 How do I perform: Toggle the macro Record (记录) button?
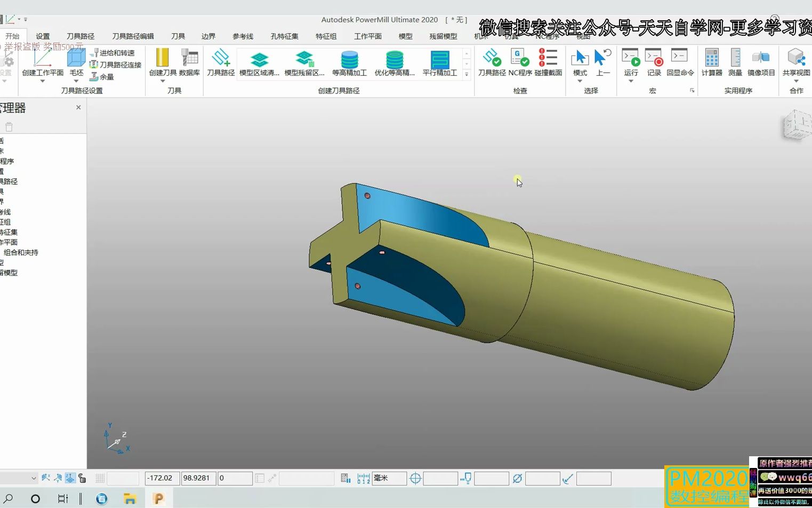(x=654, y=58)
